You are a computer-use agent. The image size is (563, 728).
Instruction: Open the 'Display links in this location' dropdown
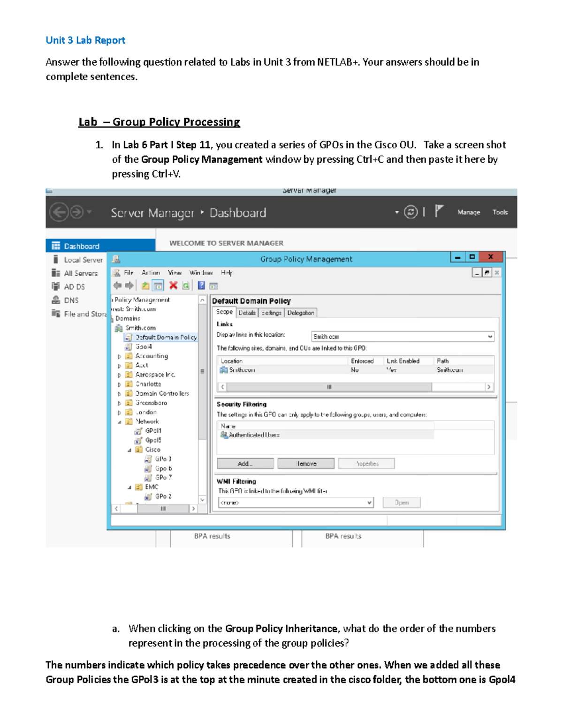coord(490,336)
